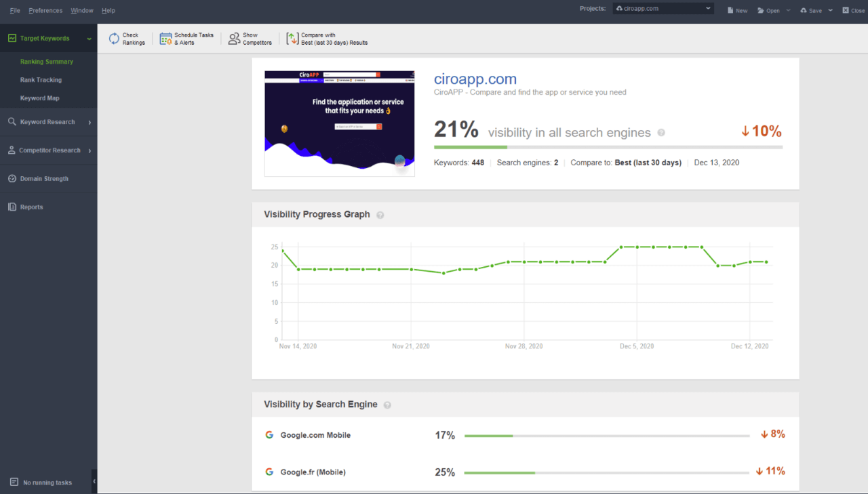Open the Help menu
868x494 pixels.
click(x=108, y=10)
